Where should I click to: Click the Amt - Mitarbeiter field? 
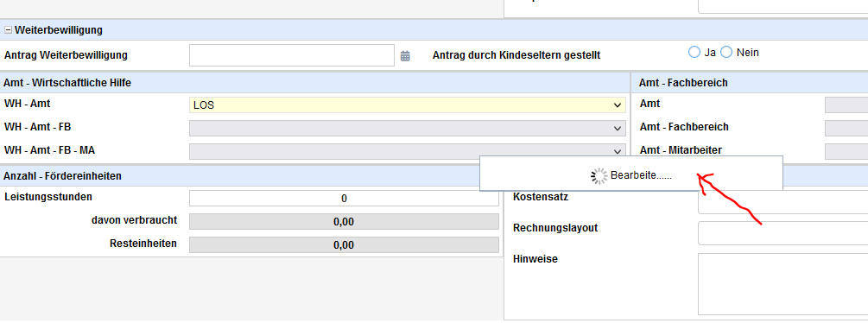point(846,151)
